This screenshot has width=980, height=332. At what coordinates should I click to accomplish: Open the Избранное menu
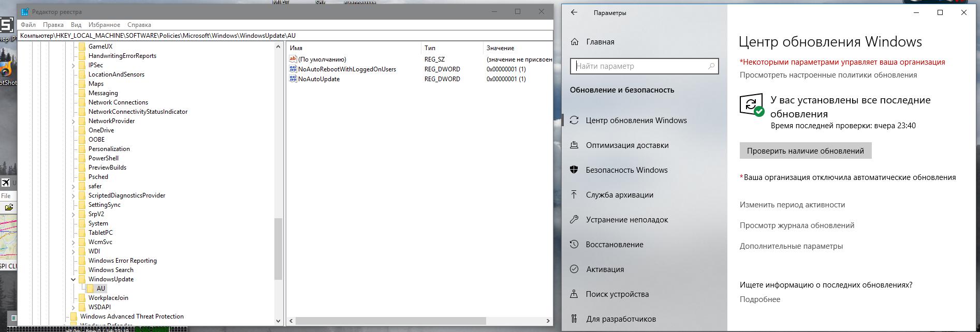click(x=104, y=25)
